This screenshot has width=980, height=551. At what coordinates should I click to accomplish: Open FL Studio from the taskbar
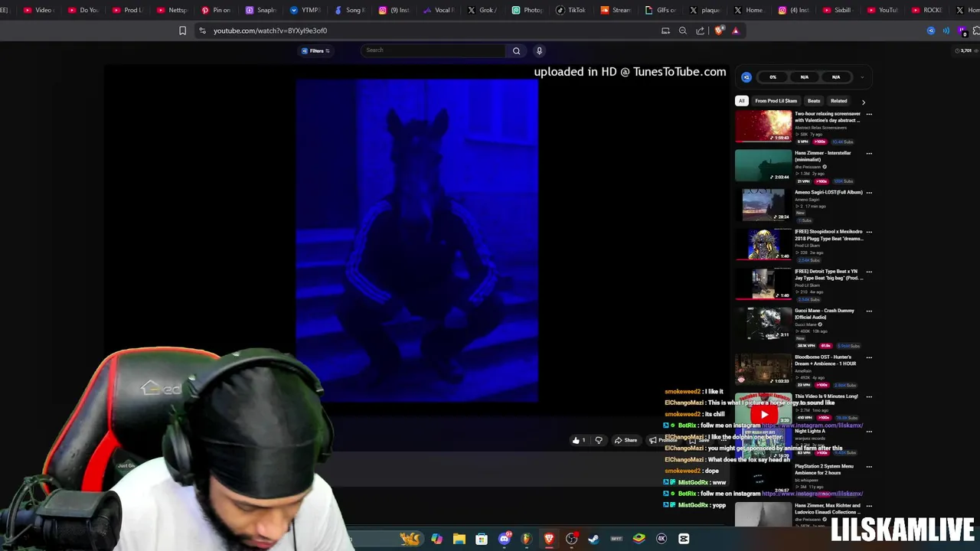coord(526,539)
